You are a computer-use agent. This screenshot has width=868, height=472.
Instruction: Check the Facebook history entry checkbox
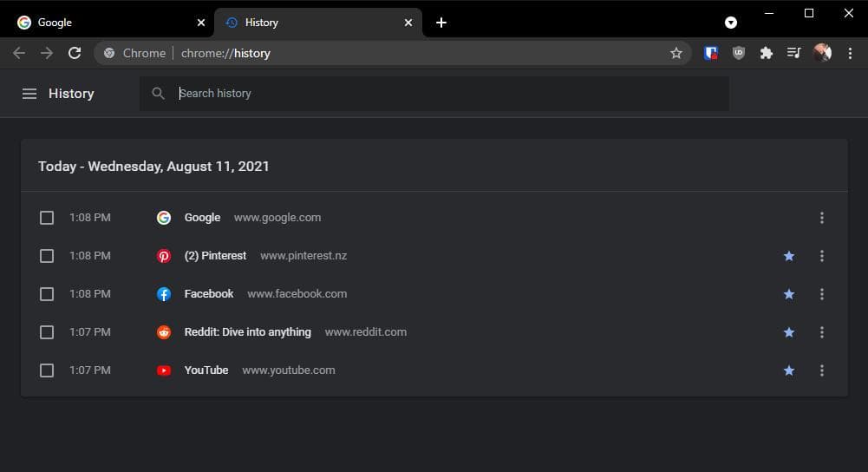47,294
